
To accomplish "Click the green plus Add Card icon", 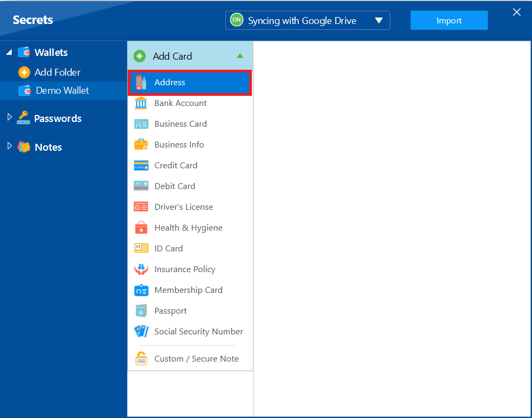I will coord(140,56).
